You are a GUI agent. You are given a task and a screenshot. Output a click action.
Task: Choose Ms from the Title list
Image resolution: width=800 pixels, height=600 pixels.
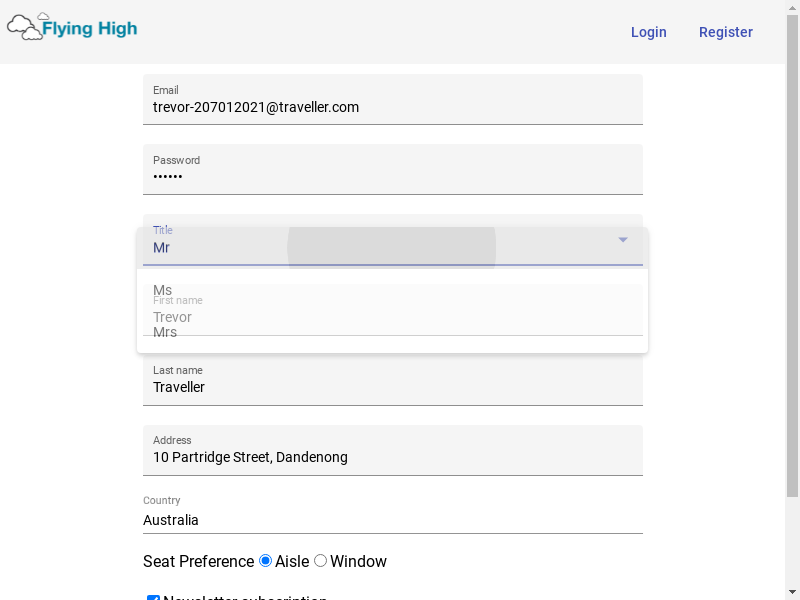pyautogui.click(x=163, y=291)
